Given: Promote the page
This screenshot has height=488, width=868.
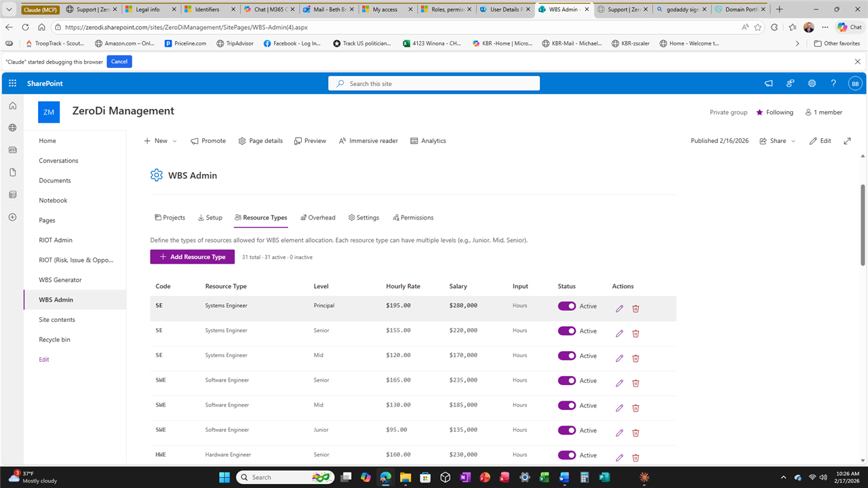Looking at the screenshot, I should click(x=208, y=140).
